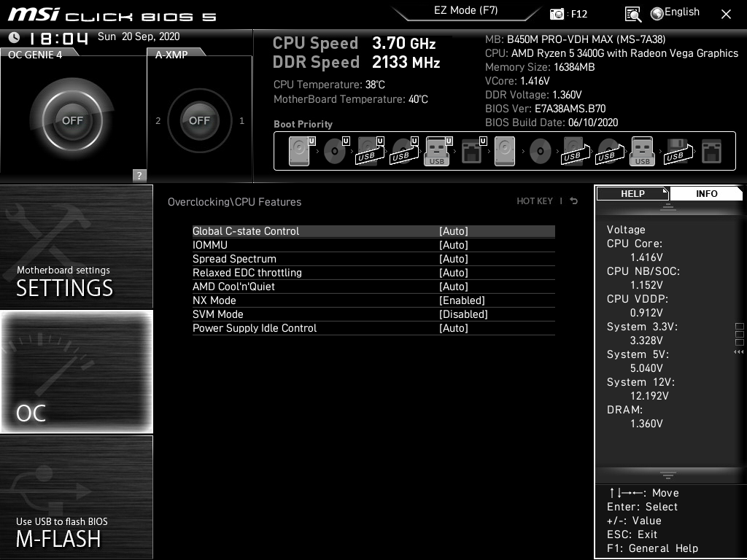Change SVM Mode [Disabled] value
747x560 pixels.
point(463,314)
